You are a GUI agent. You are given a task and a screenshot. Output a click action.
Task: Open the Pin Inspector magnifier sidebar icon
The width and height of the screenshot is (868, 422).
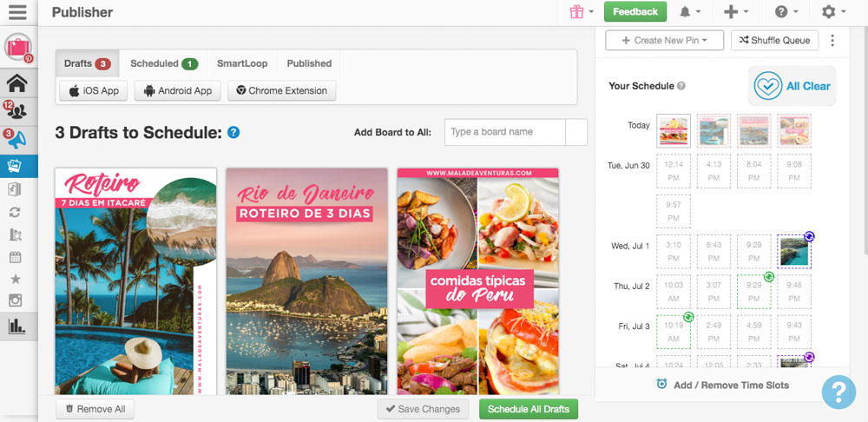click(x=15, y=234)
